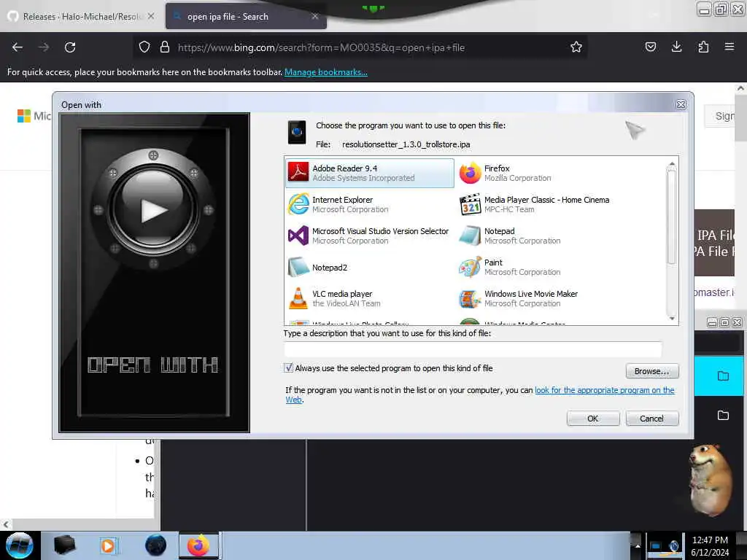
Task: Reload the Bing search page
Action: [x=70, y=47]
